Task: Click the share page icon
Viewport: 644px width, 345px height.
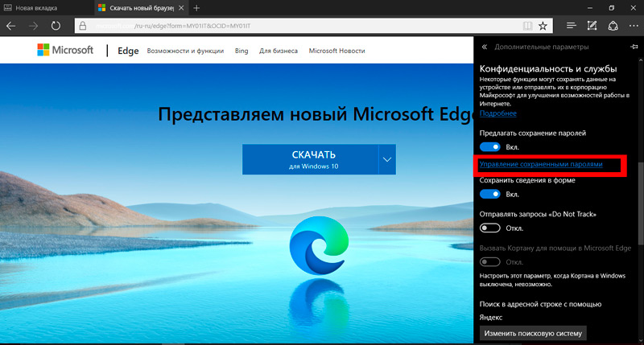Action: click(x=613, y=25)
